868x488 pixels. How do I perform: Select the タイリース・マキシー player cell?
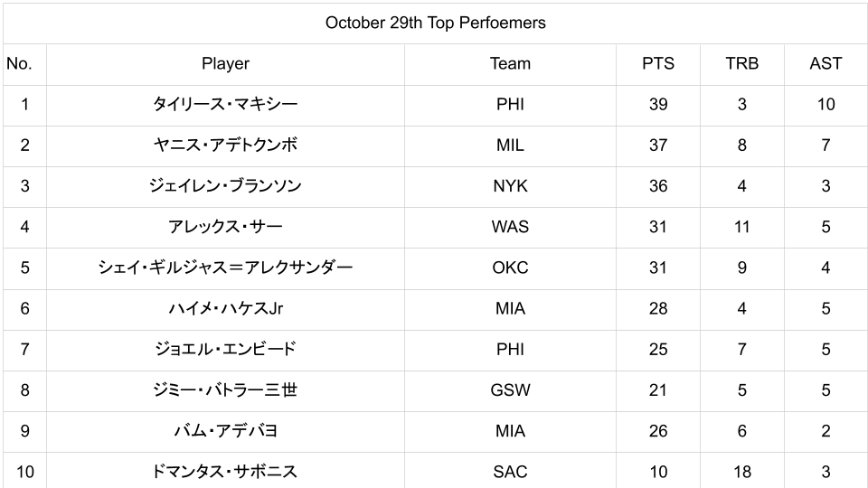pos(225,105)
